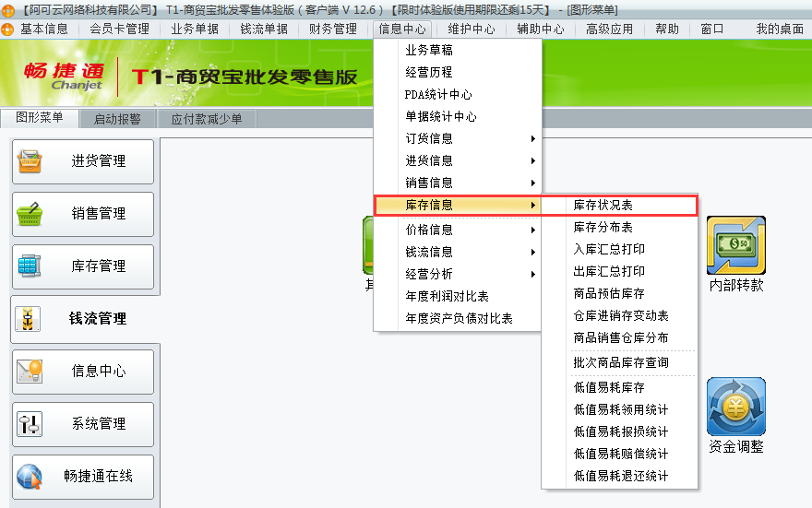This screenshot has width=812, height=508.
Task: Open the 库存管理 sidebar button
Action: (x=83, y=266)
